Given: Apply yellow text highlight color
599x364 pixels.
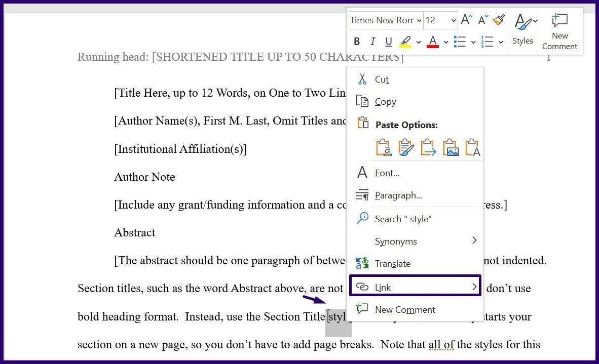Looking at the screenshot, I should 406,41.
